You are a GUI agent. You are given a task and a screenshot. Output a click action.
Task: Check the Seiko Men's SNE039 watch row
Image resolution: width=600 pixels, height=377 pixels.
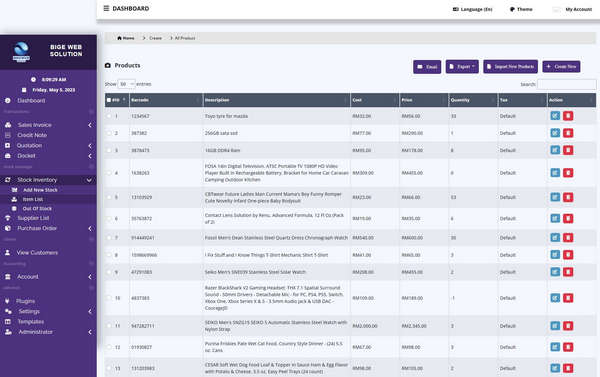click(x=109, y=272)
